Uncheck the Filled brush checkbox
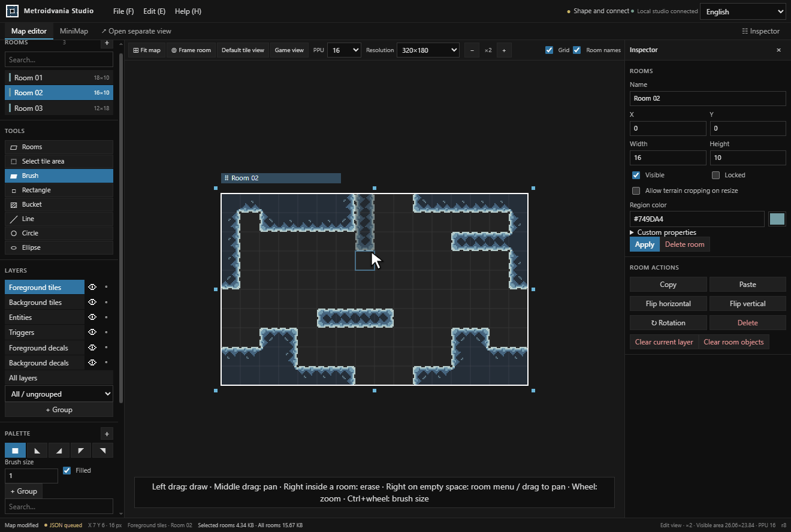 coord(67,470)
